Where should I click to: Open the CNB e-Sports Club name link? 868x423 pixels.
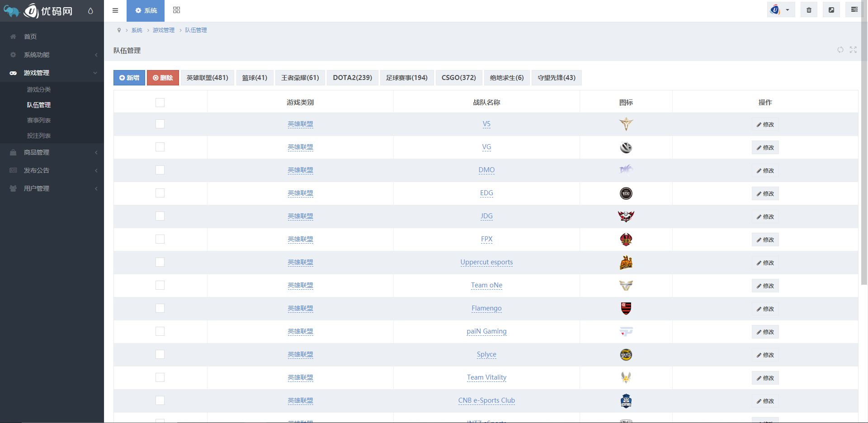(x=486, y=400)
